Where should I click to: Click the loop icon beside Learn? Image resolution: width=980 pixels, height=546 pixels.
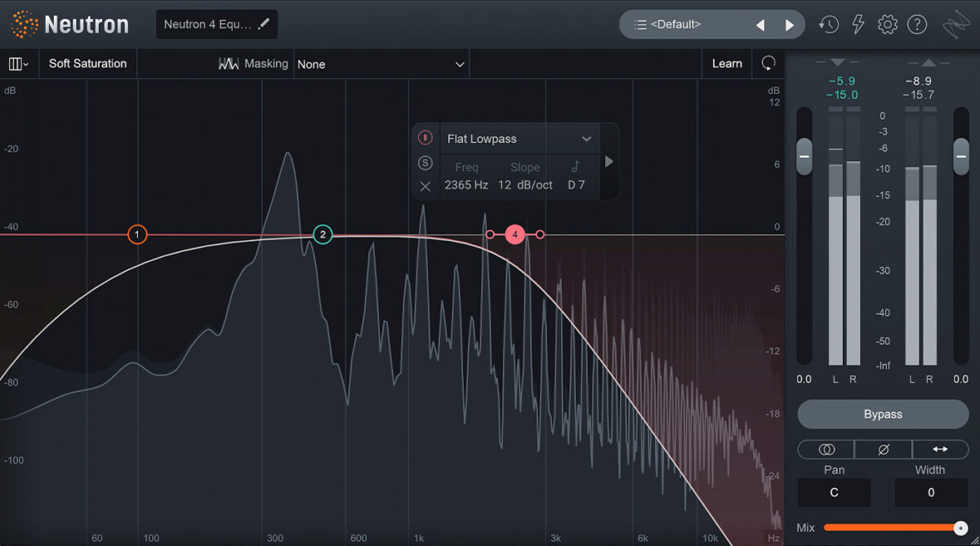[x=768, y=63]
